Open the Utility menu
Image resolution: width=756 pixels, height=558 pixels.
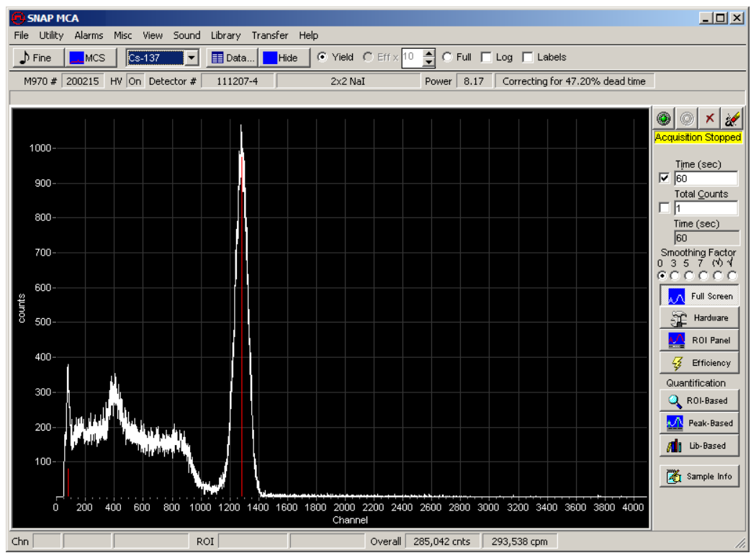click(51, 35)
